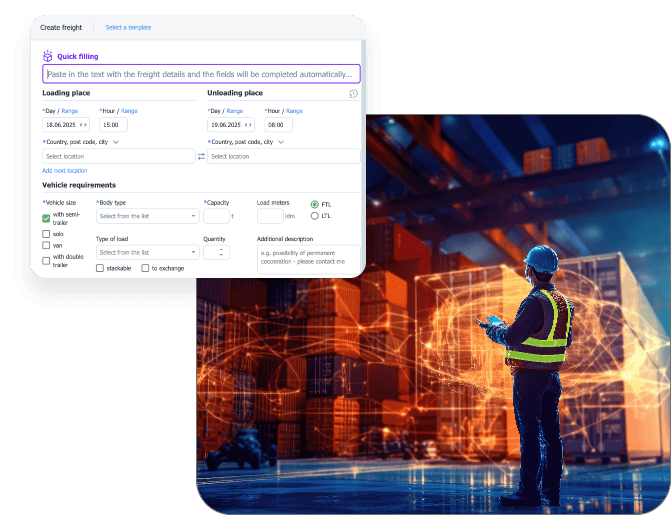Uncheck the with semi-trailer checkbox
This screenshot has height=515, width=671.
pyautogui.click(x=46, y=218)
